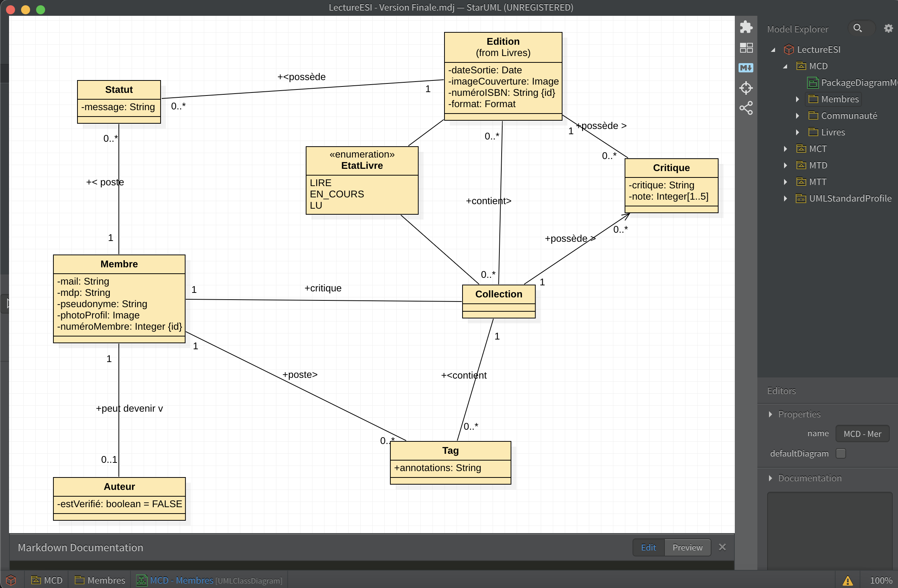Click the crosshair navigator icon
898x588 pixels.
[746, 88]
